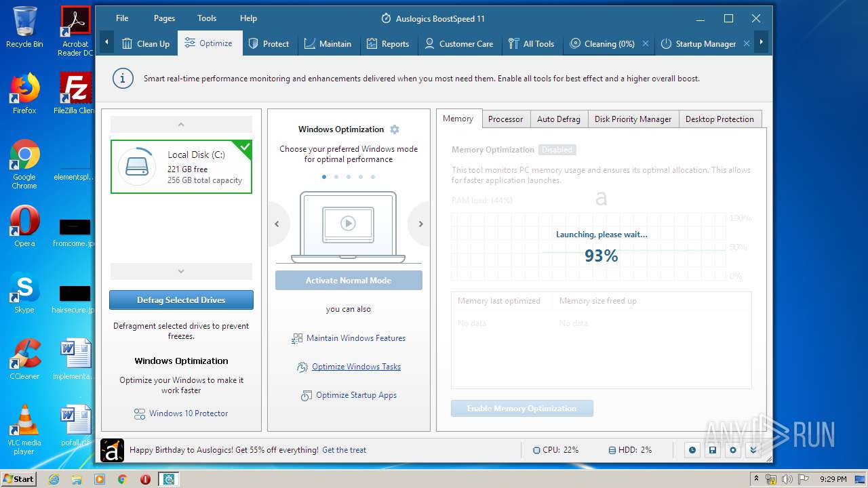The image size is (868, 488).
Task: Open the scheduler clock icon in status bar
Action: point(692,450)
